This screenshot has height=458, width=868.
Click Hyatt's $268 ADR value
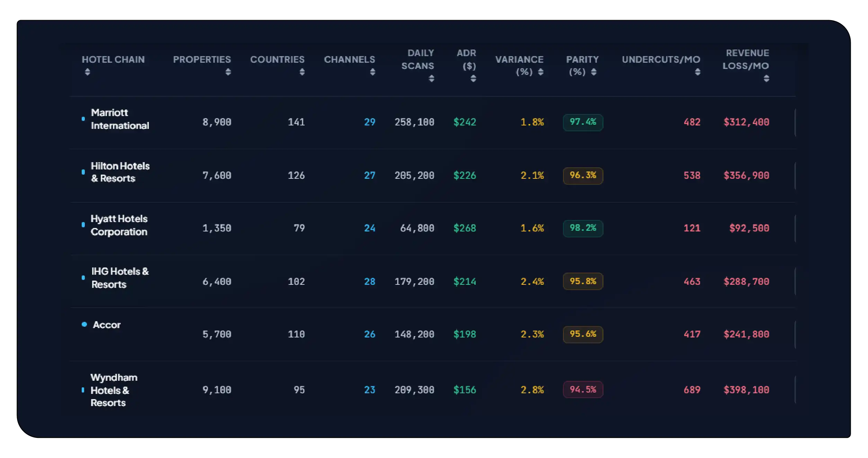(465, 228)
